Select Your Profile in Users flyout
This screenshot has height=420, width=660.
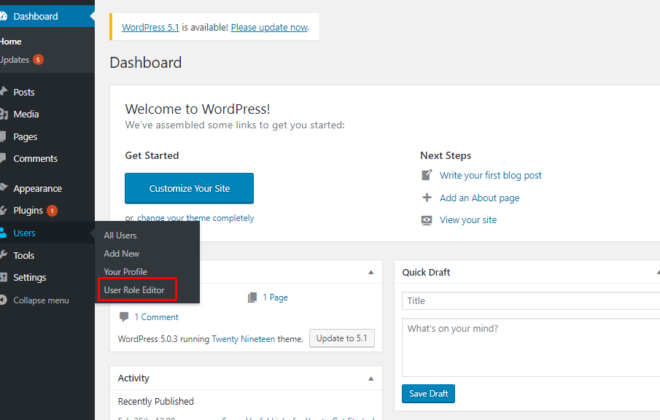(125, 271)
